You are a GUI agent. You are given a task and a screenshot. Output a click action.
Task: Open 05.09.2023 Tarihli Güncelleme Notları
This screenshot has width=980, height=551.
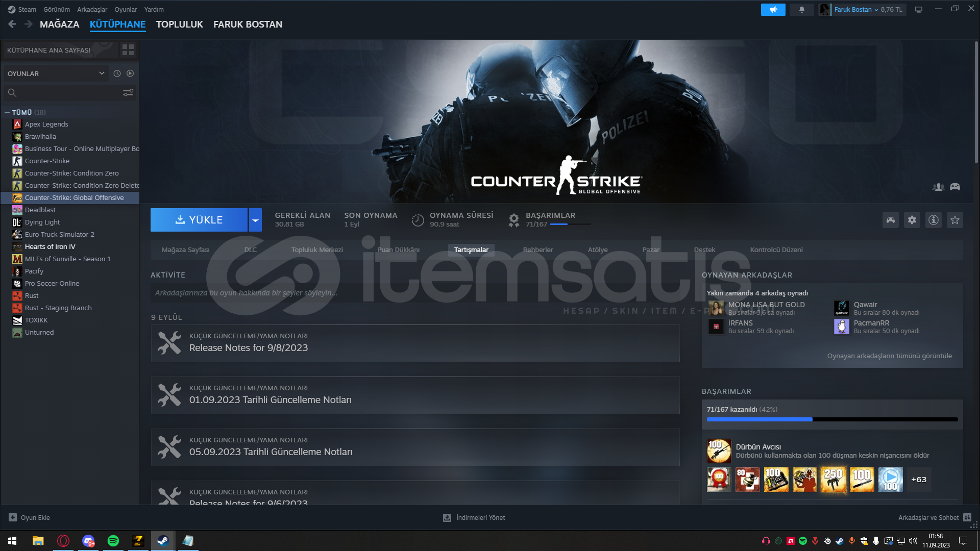click(x=415, y=447)
